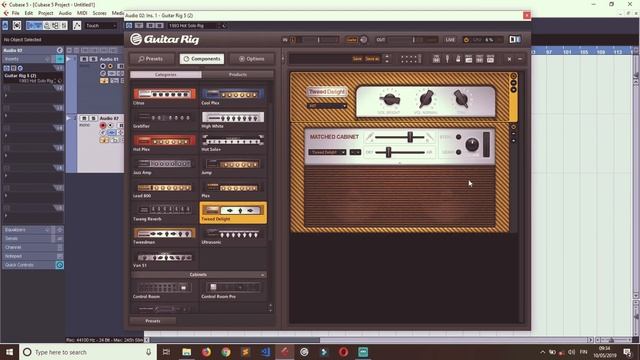Click the Presets button below components list

tap(153, 321)
